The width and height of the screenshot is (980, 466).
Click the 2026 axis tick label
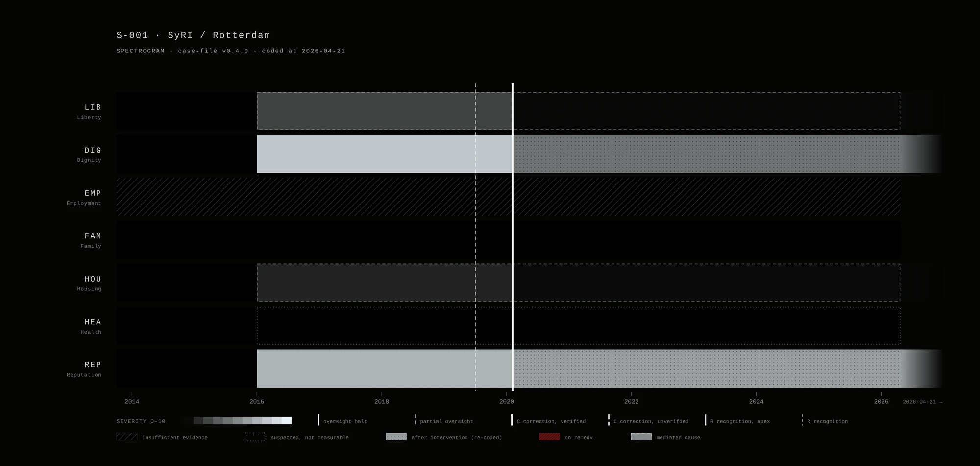881,401
